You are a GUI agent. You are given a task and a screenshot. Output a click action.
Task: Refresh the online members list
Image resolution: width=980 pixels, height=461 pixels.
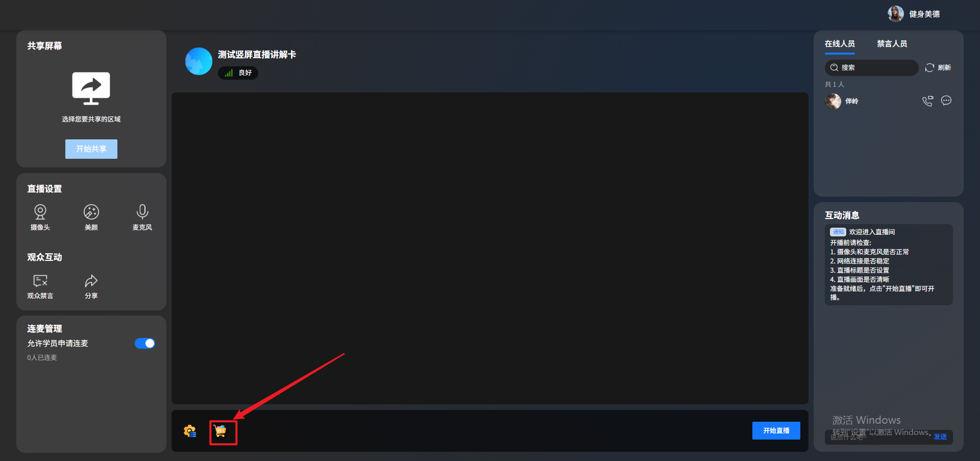(938, 68)
